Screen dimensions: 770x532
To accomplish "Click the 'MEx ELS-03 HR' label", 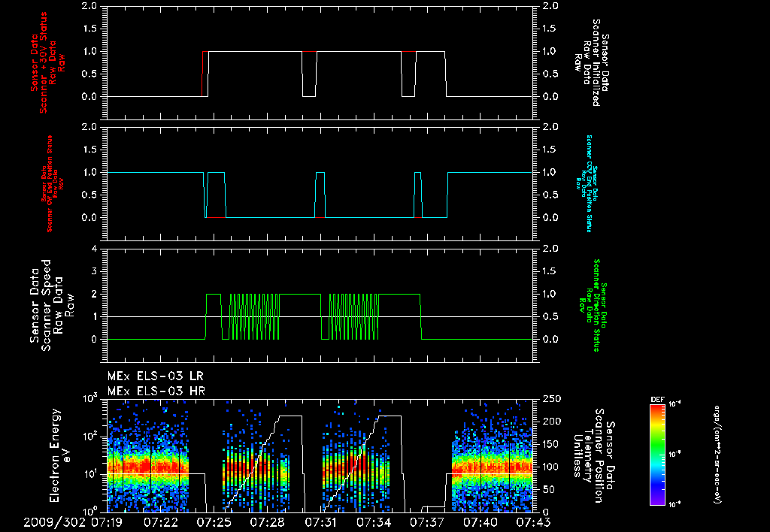I will 156,391.
